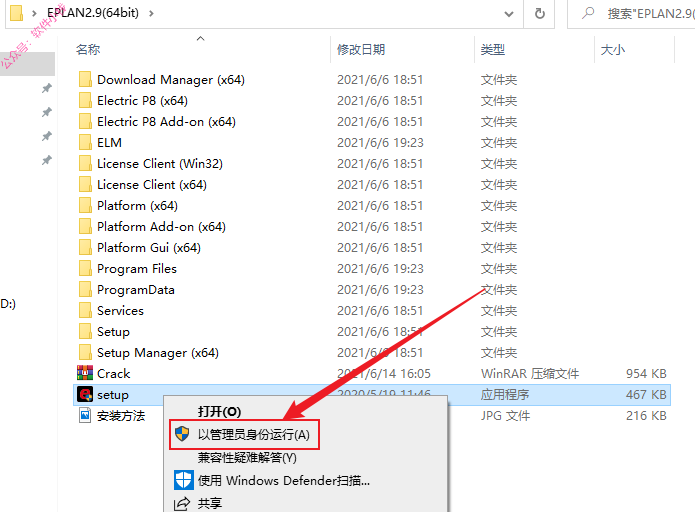695x512 pixels.
Task: Click the Program Files date 2021/6/6 19:23
Action: point(380,269)
